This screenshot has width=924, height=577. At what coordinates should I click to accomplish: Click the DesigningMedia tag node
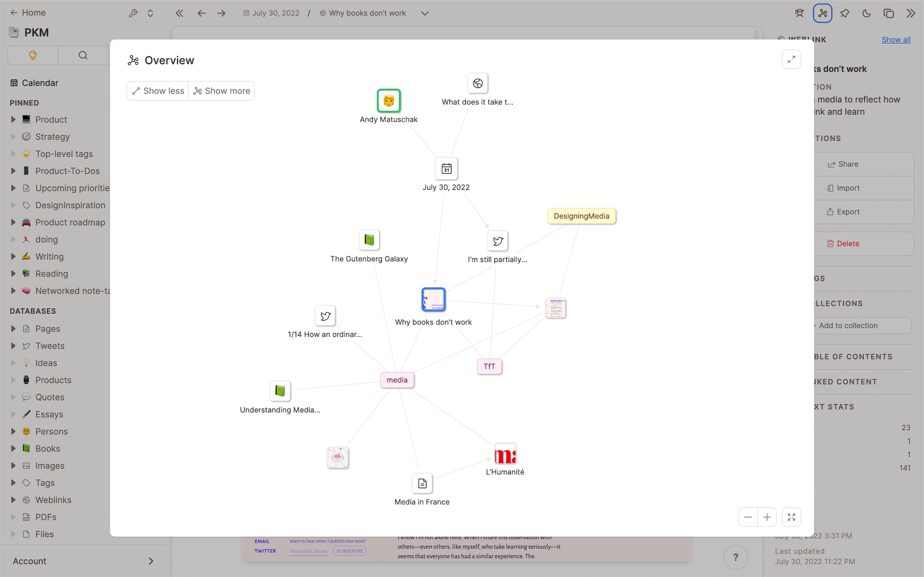point(582,216)
